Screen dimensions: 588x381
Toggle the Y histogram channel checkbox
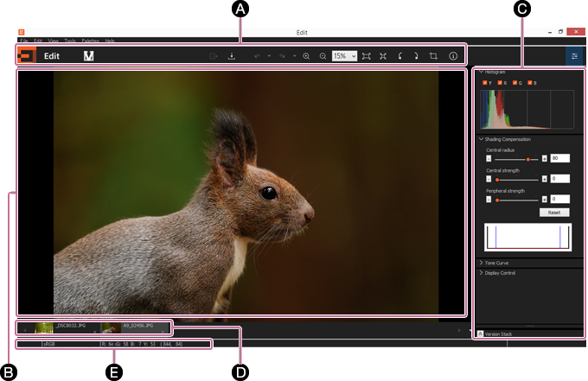[x=485, y=83]
